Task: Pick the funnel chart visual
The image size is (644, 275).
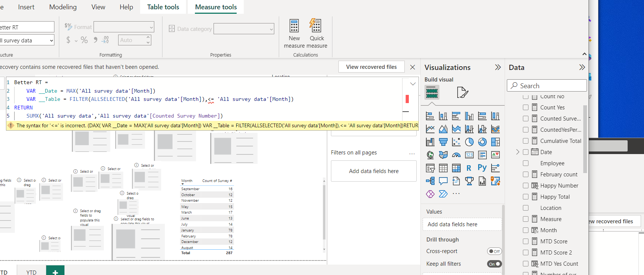Action: click(443, 142)
